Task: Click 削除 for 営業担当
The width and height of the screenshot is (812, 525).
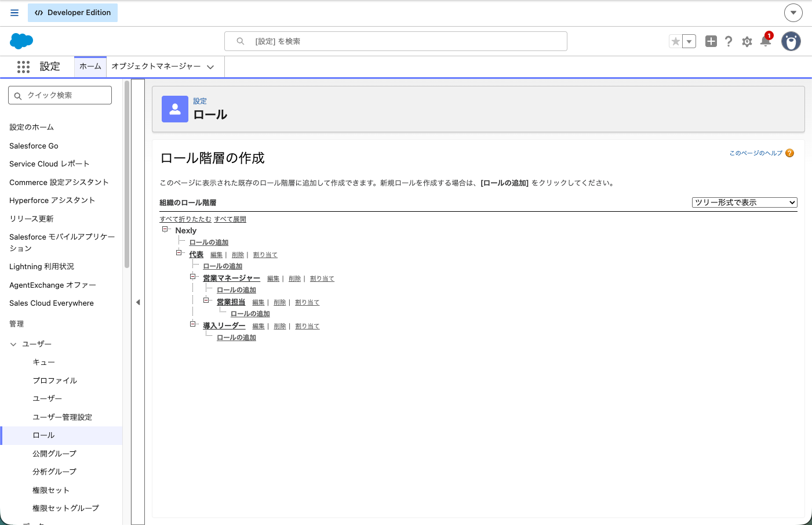Action: click(x=280, y=303)
